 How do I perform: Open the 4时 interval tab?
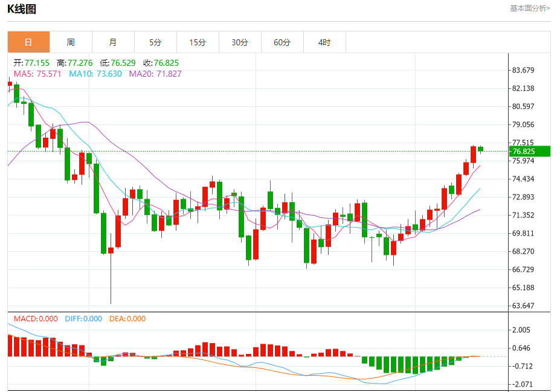pos(324,42)
